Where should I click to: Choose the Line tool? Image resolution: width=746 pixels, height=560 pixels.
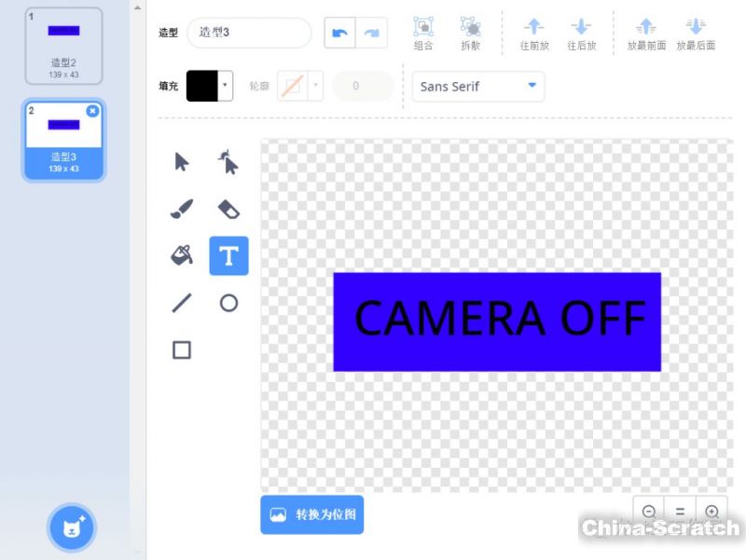(x=182, y=303)
